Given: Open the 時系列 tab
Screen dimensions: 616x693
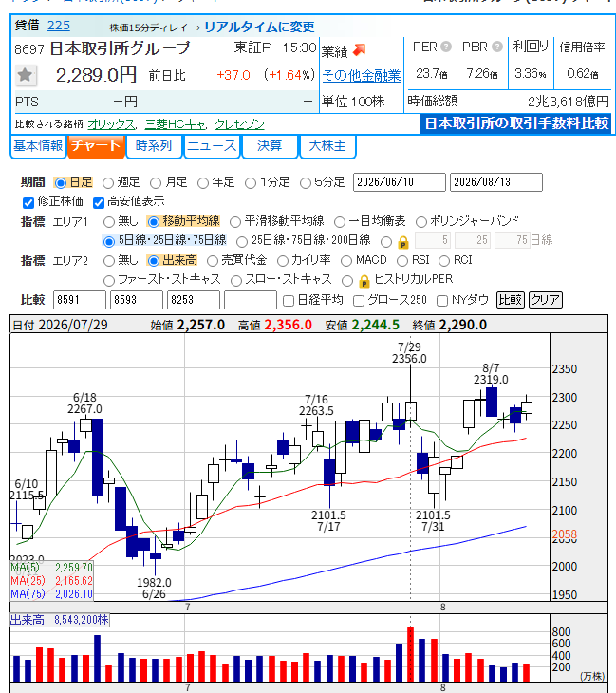Looking at the screenshot, I should (x=154, y=146).
